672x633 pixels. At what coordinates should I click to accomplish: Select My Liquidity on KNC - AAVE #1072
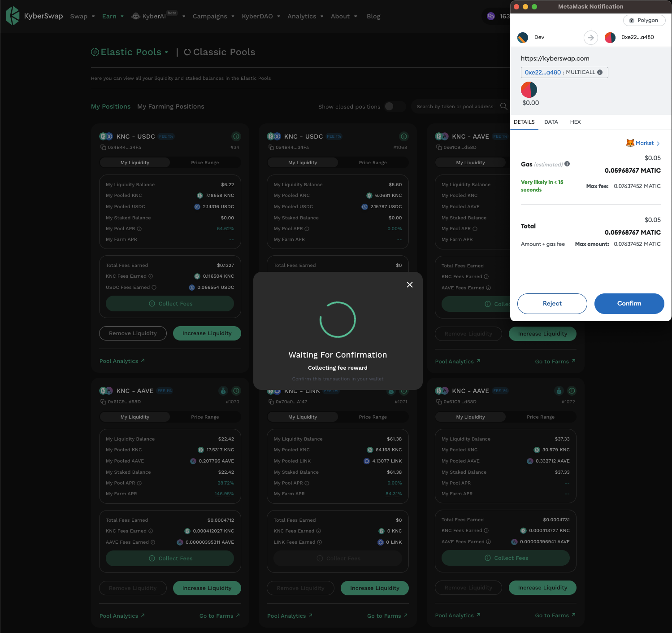point(470,417)
